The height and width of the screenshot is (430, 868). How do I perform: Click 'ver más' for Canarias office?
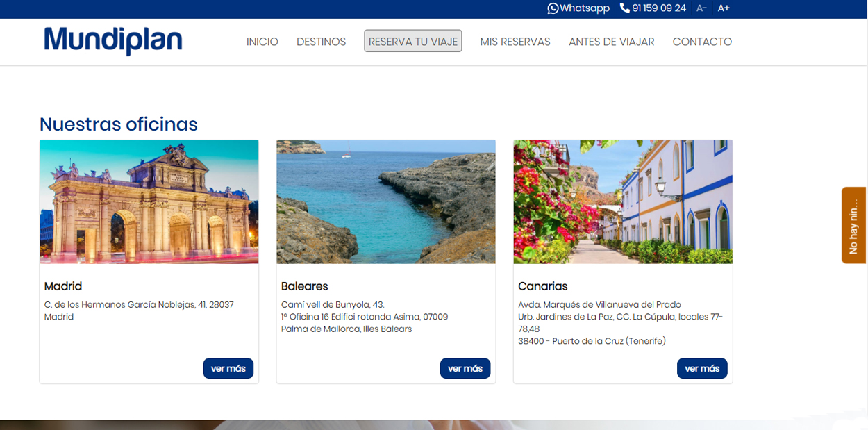point(701,368)
